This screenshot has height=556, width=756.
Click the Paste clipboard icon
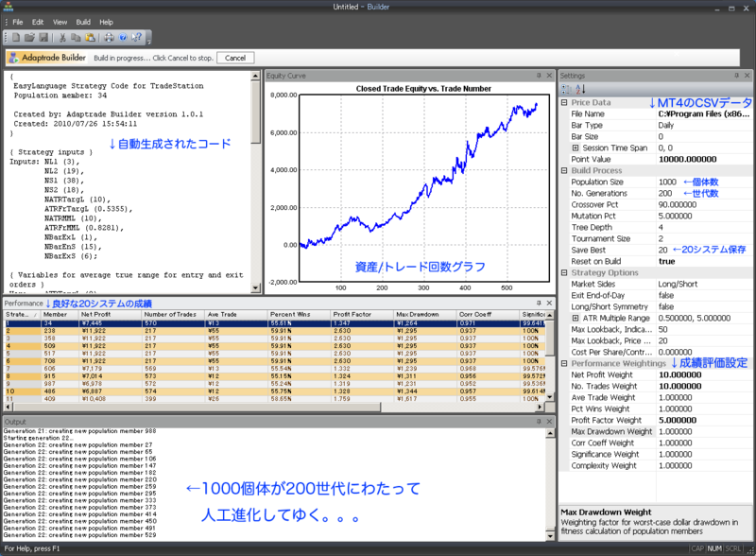[90, 37]
